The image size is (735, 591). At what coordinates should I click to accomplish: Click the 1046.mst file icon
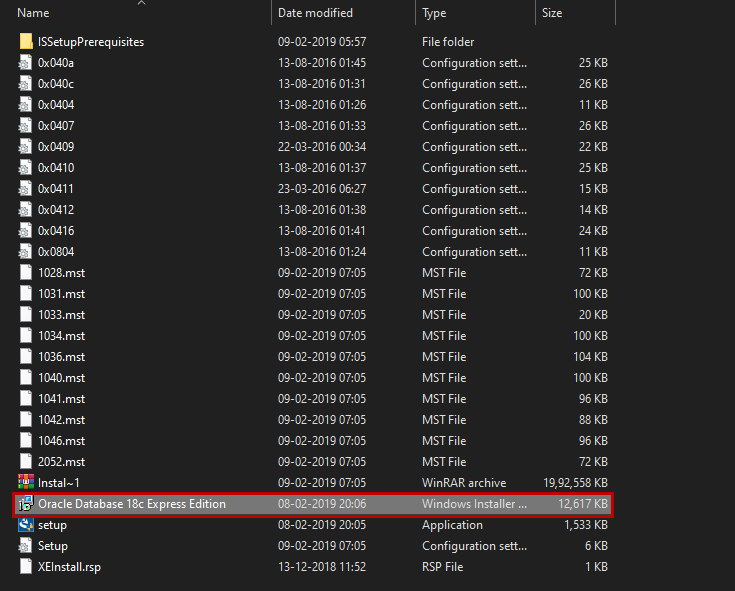coord(26,441)
